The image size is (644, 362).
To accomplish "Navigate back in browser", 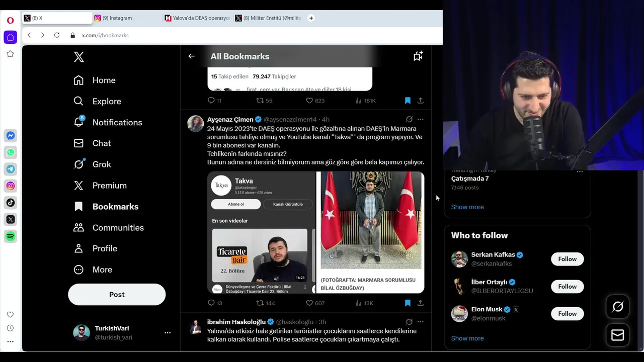I will (x=29, y=35).
